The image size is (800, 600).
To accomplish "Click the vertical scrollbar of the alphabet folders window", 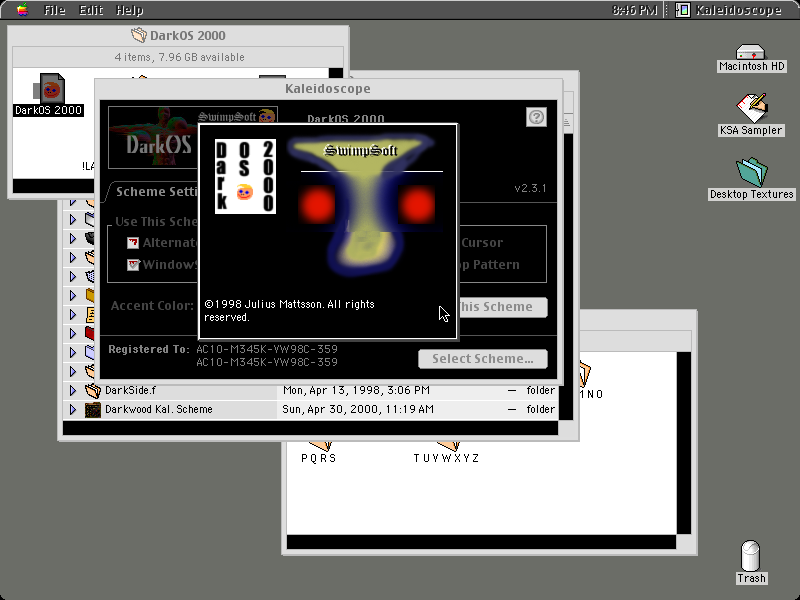I will coord(684,442).
